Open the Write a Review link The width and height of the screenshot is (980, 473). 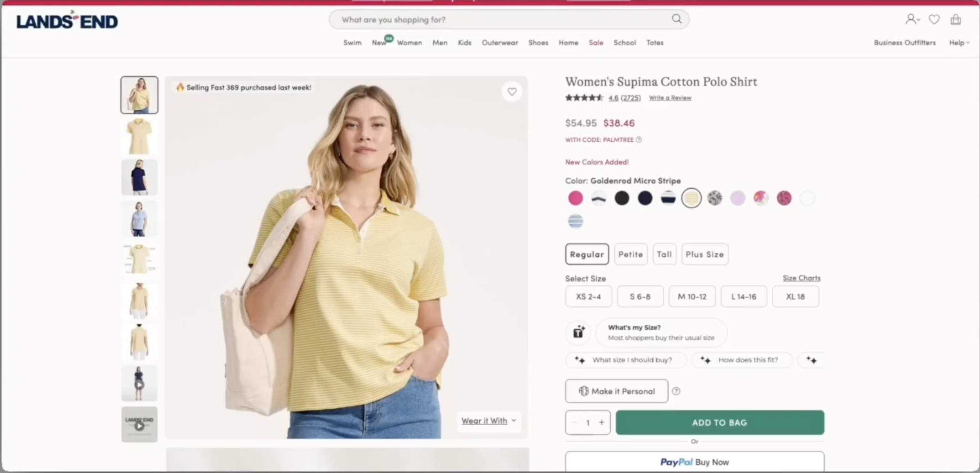[670, 98]
